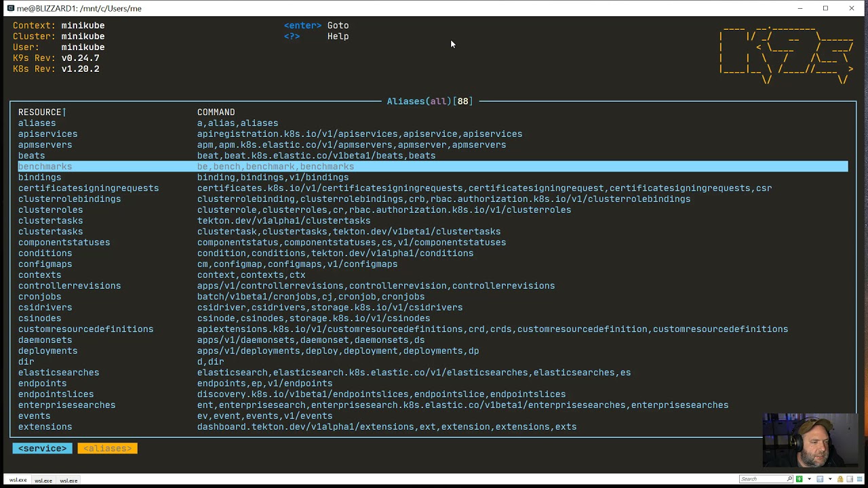
Task: Select the componentstatuses row
Action: (x=433, y=242)
